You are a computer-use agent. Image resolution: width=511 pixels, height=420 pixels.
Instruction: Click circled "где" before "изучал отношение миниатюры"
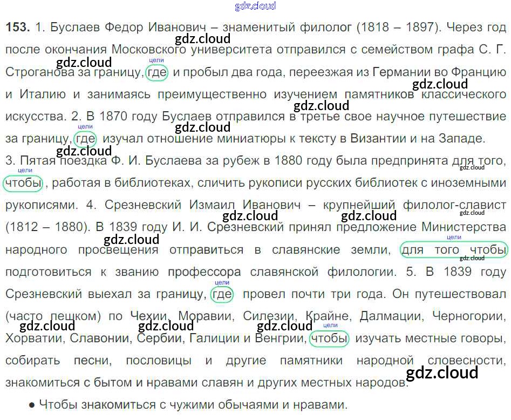[x=85, y=139]
